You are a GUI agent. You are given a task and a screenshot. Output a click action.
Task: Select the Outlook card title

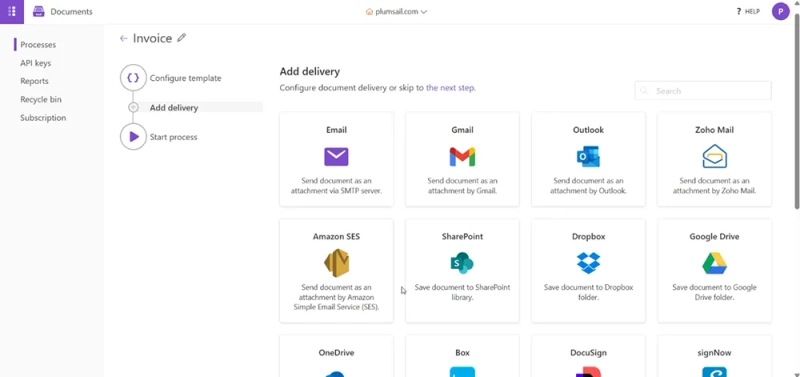588,130
